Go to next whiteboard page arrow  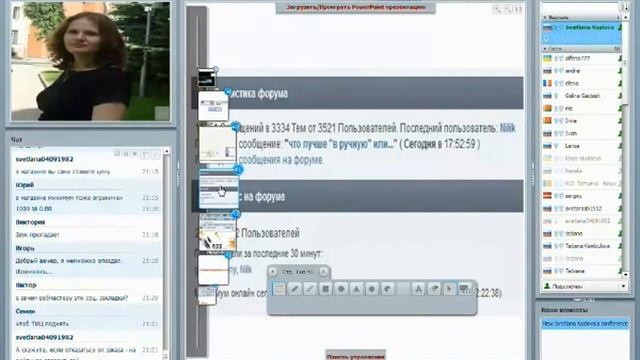coord(323,271)
